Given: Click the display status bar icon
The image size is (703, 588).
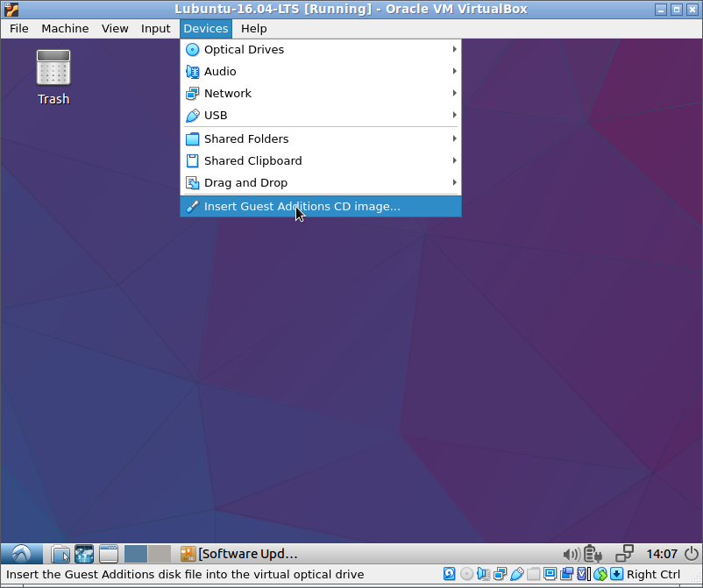Looking at the screenshot, I should click(550, 574).
